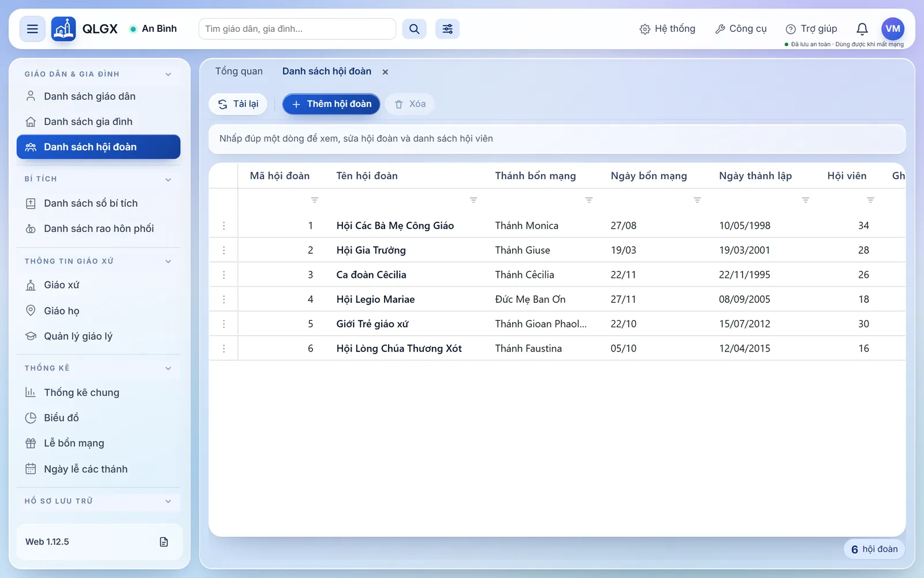Filter the Hội viên column
The height and width of the screenshot is (578, 924).
871,200
